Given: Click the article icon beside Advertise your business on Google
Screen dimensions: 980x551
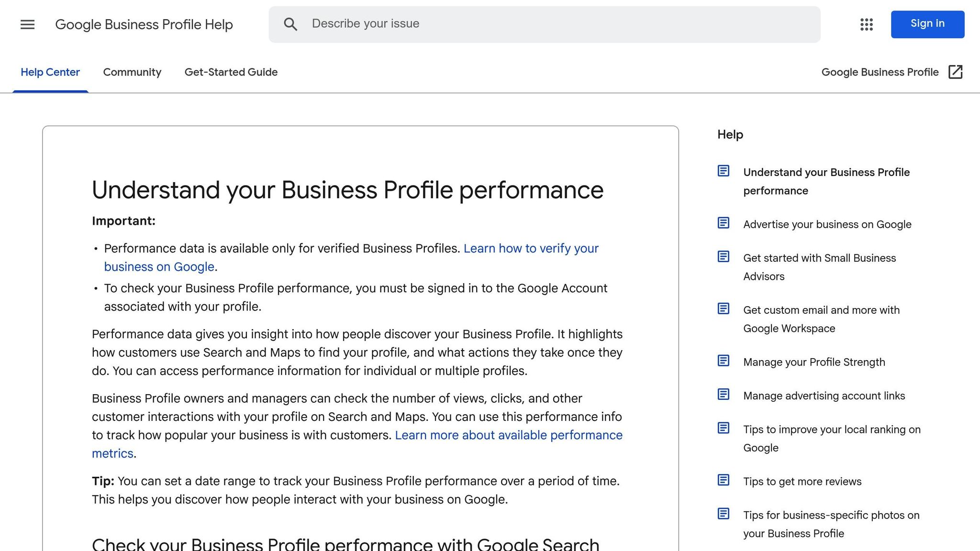Looking at the screenshot, I should point(724,223).
